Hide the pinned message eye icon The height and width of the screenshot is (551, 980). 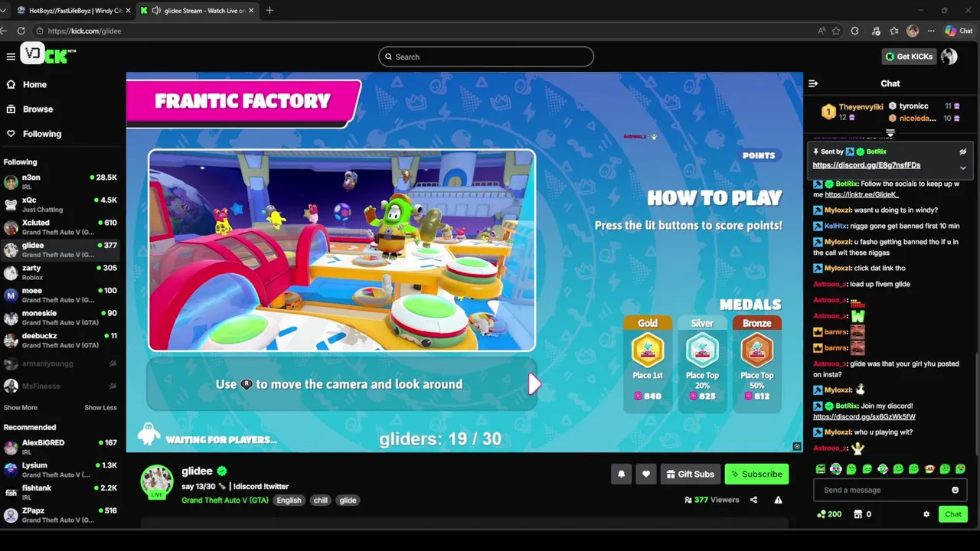pyautogui.click(x=962, y=152)
